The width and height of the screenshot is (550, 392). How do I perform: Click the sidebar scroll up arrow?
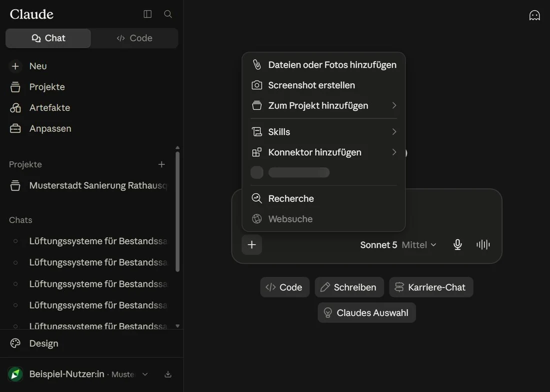[177, 148]
